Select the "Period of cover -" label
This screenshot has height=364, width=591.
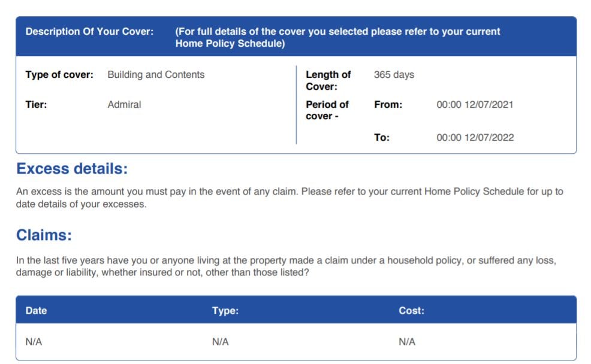(327, 110)
